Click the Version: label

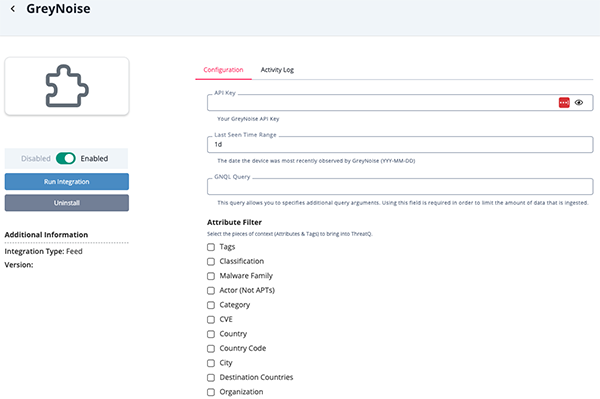19,265
